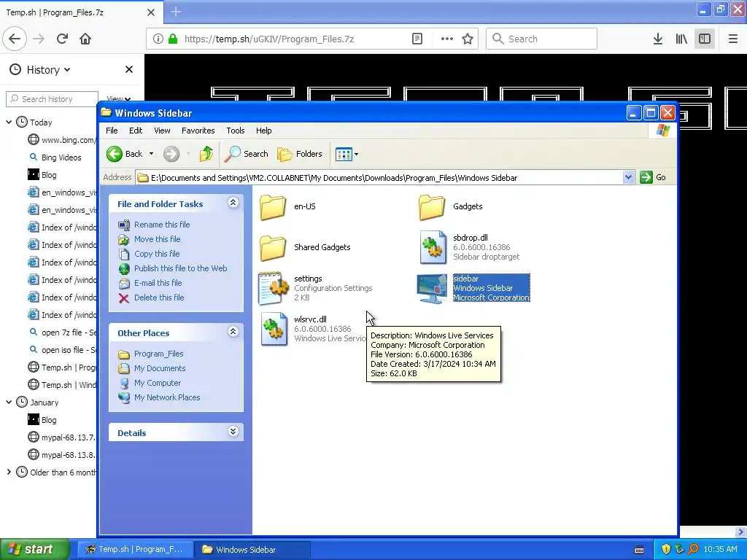The height and width of the screenshot is (560, 747).
Task: Reload the browser page
Action: pos(62,39)
